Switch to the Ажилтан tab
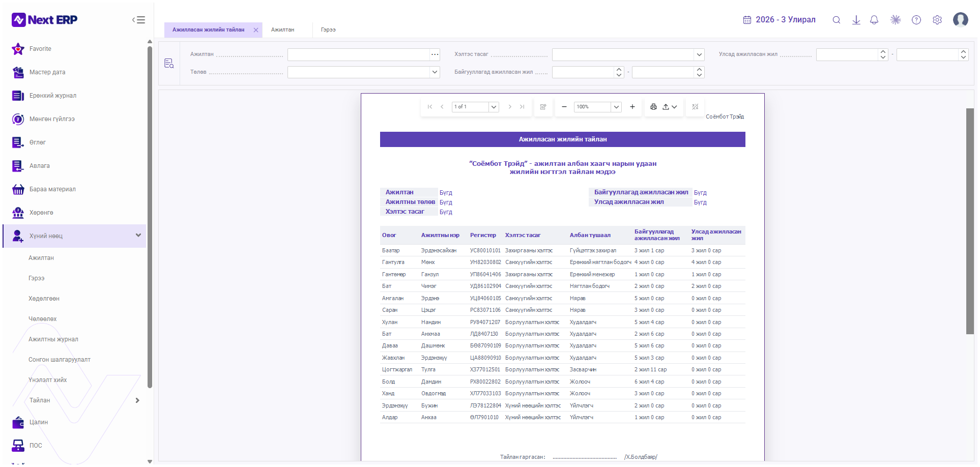This screenshot has height=467, width=980. click(x=282, y=30)
